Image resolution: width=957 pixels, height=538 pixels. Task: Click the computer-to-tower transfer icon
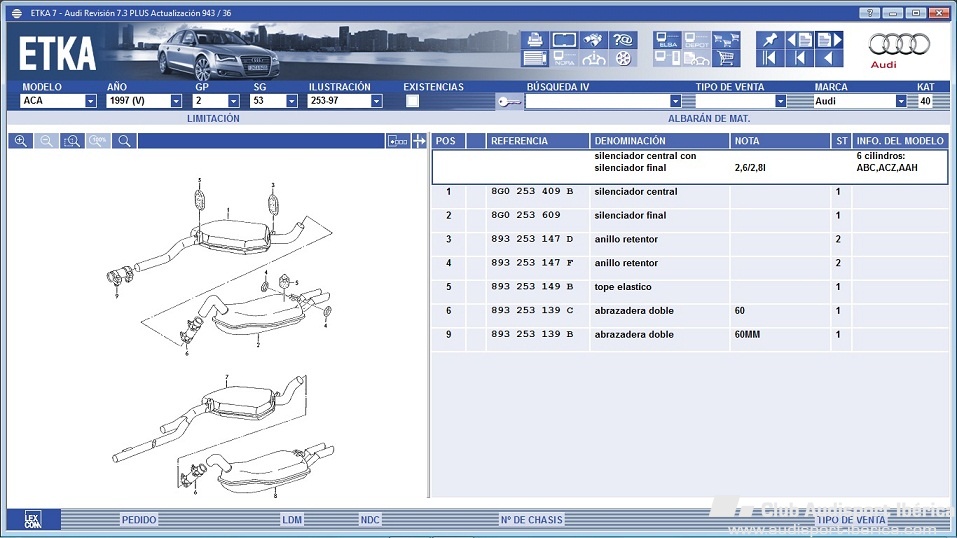667,58
